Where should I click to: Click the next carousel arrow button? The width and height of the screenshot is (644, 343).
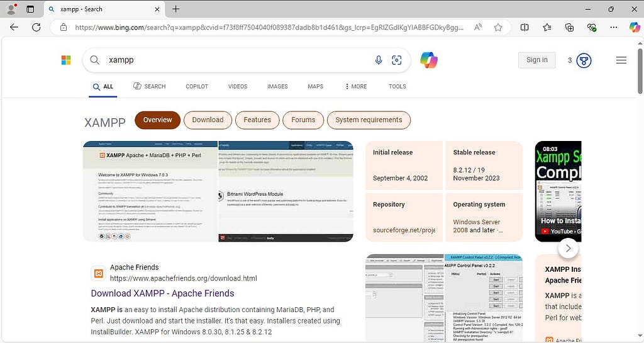click(568, 248)
